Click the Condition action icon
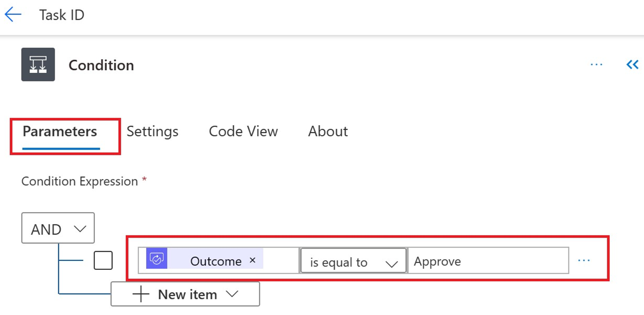This screenshot has height=315, width=644. coord(37,64)
